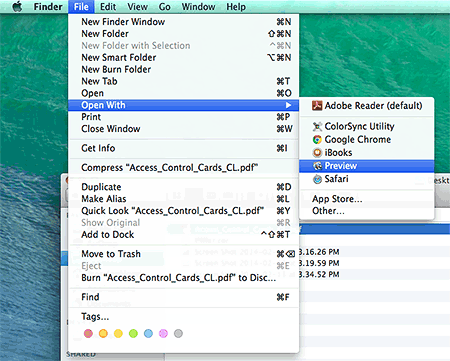Open with Adobe Reader (default)

point(367,106)
